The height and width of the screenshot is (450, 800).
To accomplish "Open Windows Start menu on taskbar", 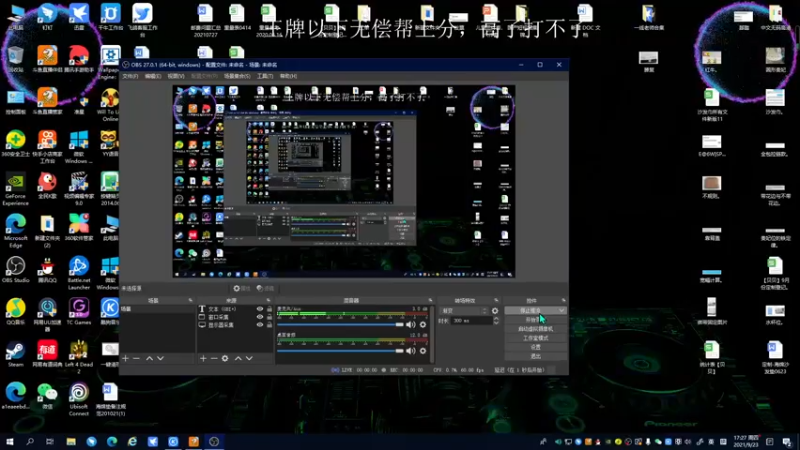I will coord(10,442).
